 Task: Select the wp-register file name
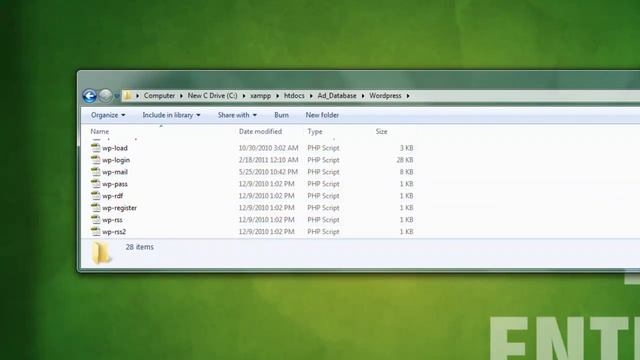click(120, 208)
